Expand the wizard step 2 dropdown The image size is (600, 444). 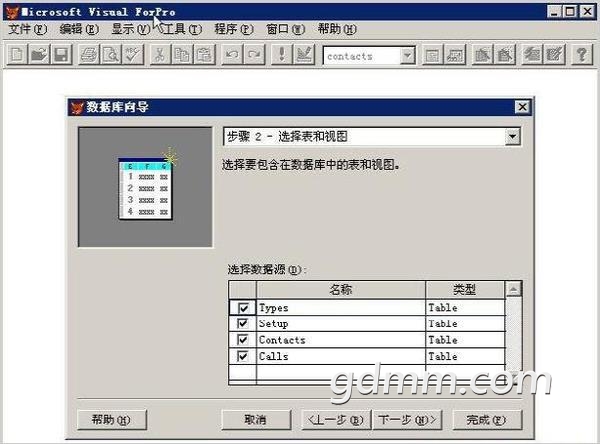(x=512, y=136)
